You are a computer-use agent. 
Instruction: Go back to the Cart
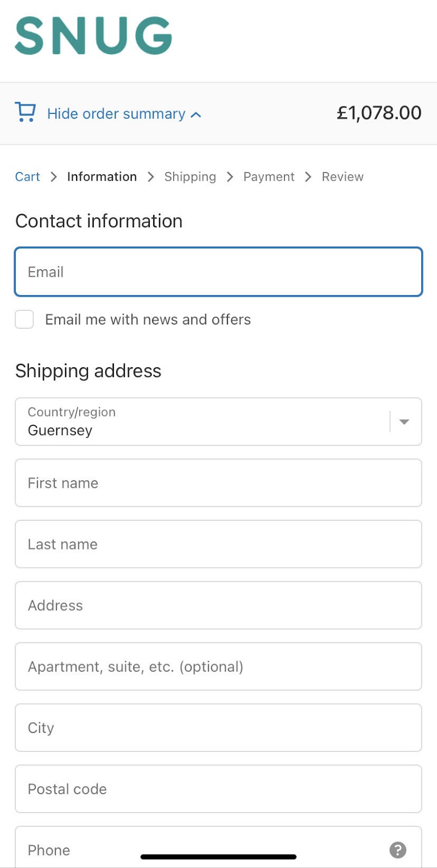pyautogui.click(x=28, y=176)
